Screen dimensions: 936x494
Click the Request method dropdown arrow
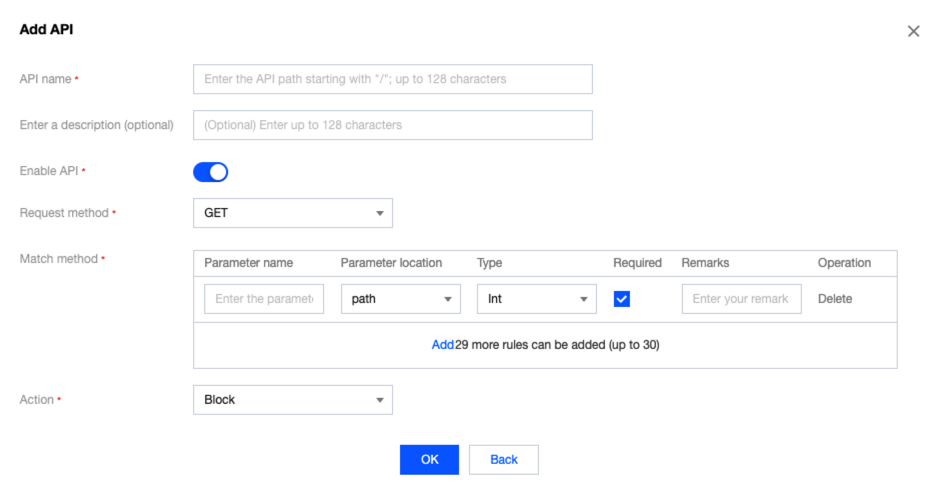[380, 213]
